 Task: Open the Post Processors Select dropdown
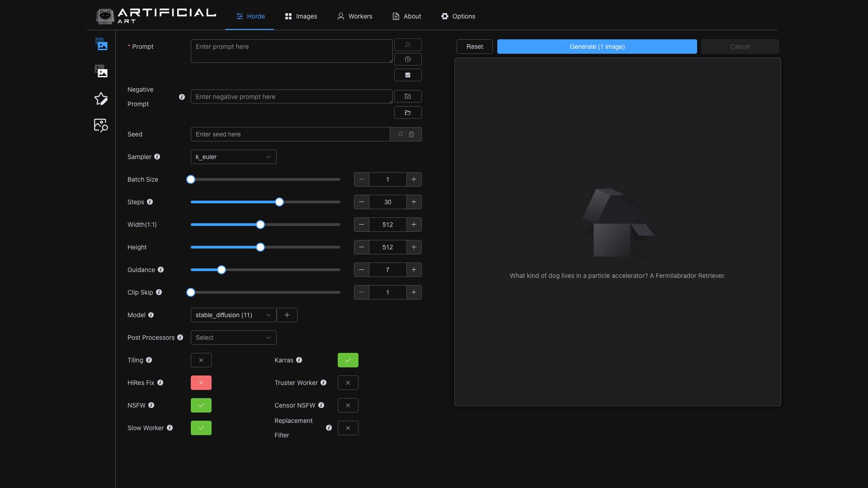click(x=233, y=338)
